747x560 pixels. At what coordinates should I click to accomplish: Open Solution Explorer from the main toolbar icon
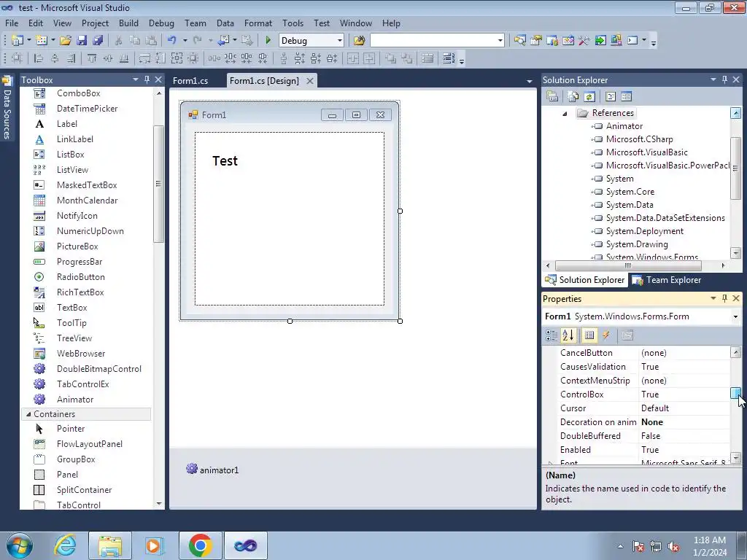(x=519, y=41)
